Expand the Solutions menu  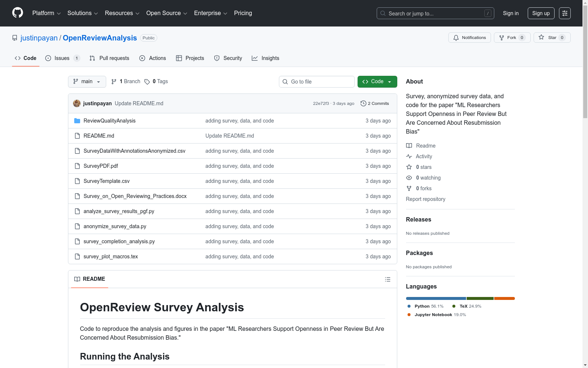pos(83,13)
